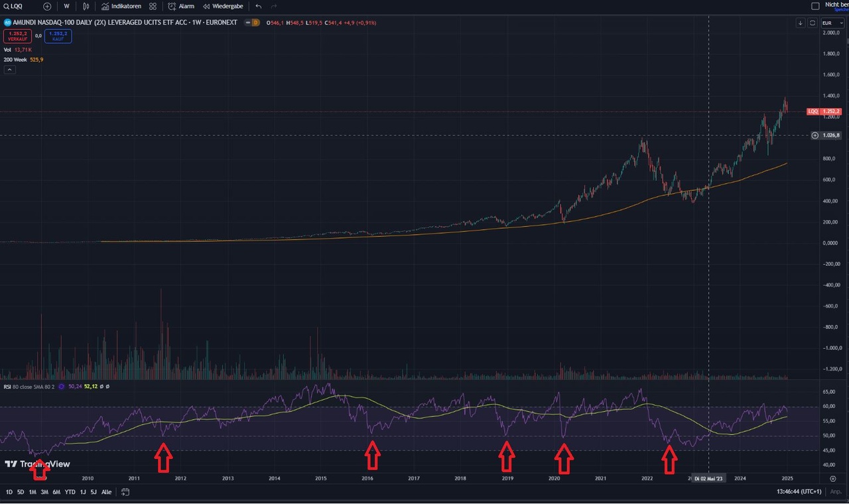This screenshot has width=849, height=504.
Task: Select the 3M time range
Action: (44, 492)
